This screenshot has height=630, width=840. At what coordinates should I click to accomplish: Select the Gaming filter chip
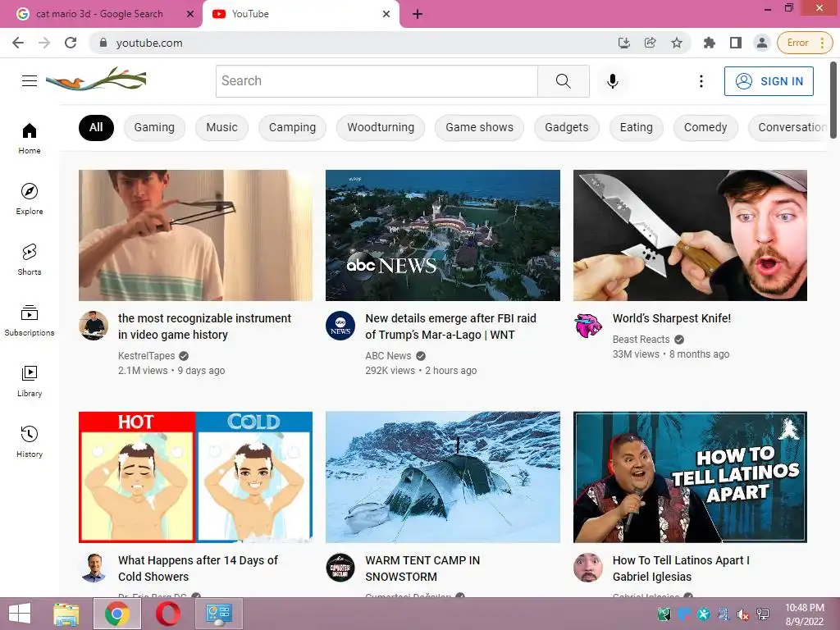(x=154, y=127)
